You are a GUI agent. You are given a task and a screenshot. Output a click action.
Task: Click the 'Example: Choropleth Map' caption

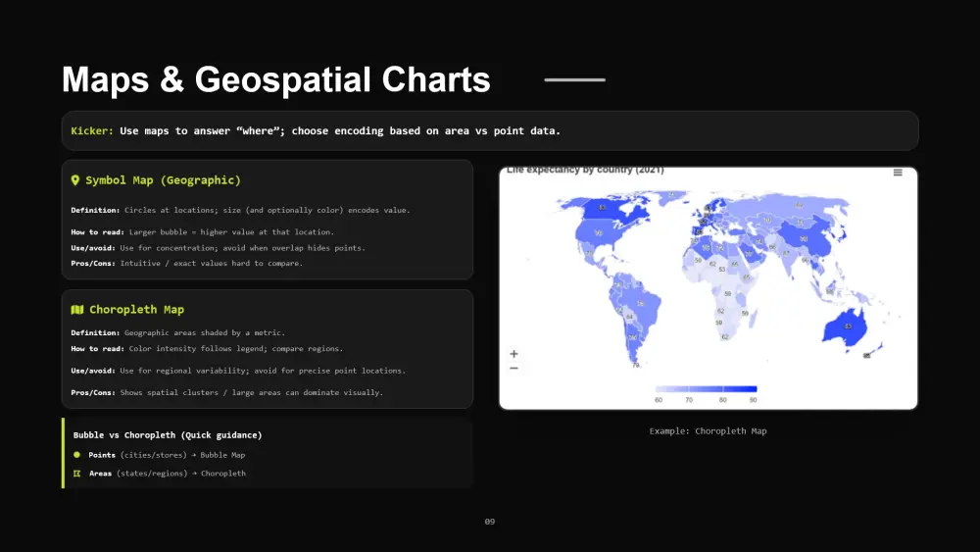pos(708,430)
